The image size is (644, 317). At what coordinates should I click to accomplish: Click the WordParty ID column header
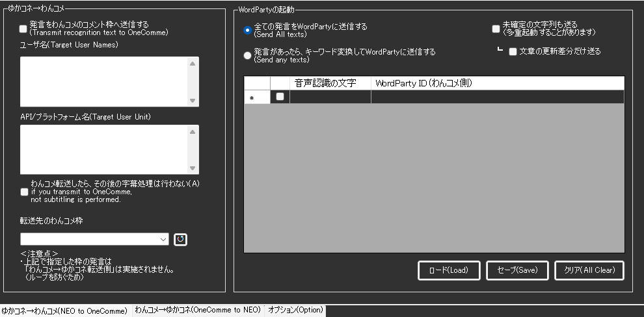pyautogui.click(x=498, y=83)
